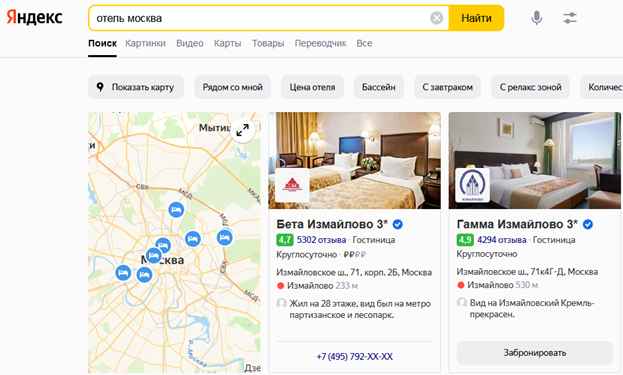Click the yellow Найти button
This screenshot has width=623, height=375.
click(x=476, y=18)
